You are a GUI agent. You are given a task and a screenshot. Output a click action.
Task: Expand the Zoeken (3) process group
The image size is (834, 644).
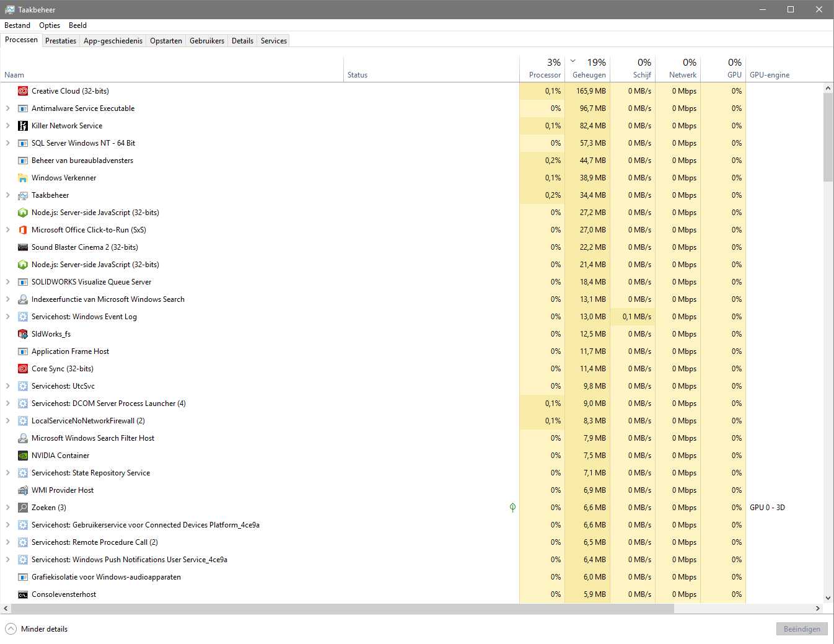tap(7, 508)
